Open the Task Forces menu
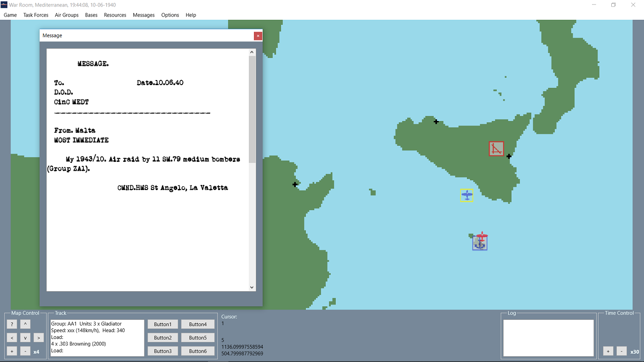 tap(36, 15)
